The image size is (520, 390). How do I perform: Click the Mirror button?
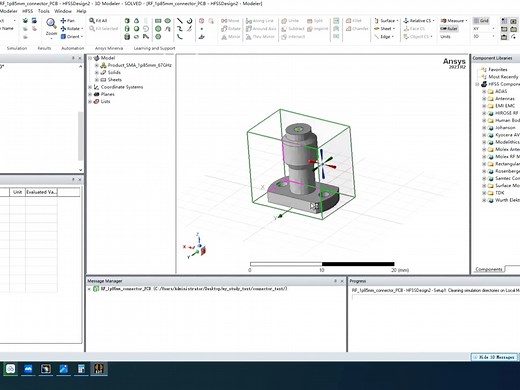point(231,37)
